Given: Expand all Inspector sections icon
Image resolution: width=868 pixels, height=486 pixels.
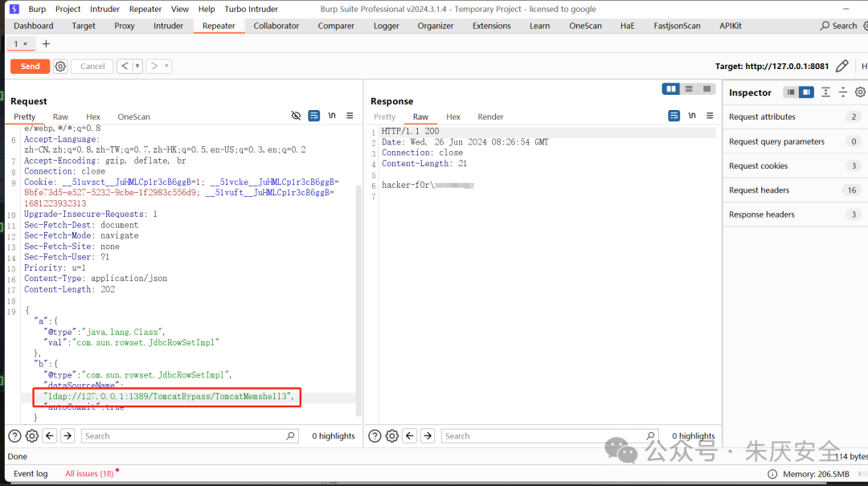Looking at the screenshot, I should 825,92.
